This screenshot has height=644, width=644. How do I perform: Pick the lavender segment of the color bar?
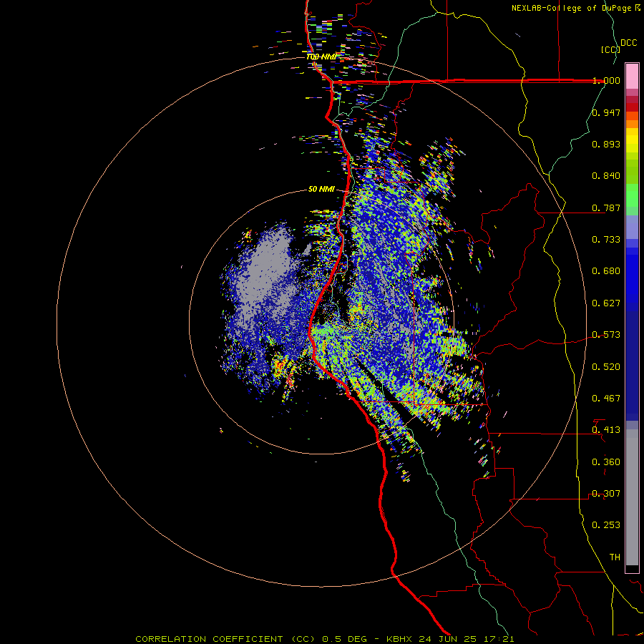point(632,227)
